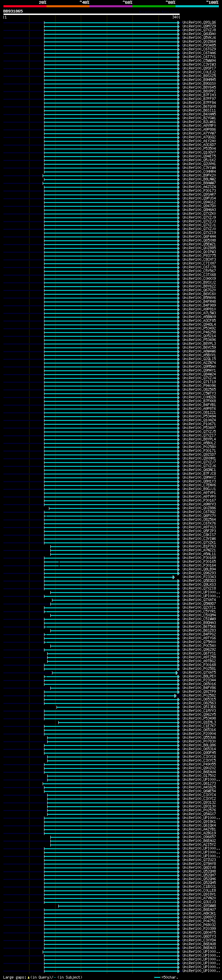Select the UniRef100_B9SXZ5 label
222x980 pixels.
tap(199, 76)
